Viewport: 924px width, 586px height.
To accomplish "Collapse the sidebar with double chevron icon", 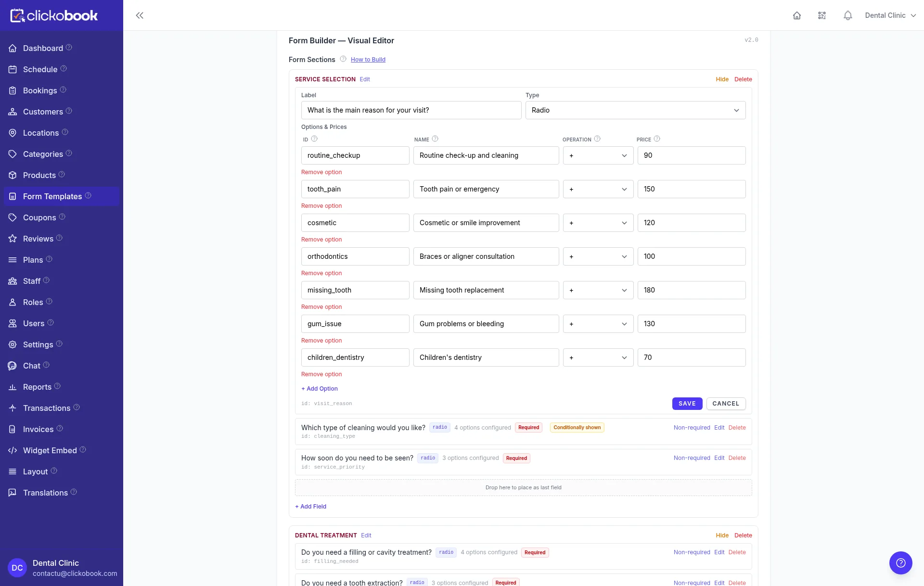I will 140,15.
